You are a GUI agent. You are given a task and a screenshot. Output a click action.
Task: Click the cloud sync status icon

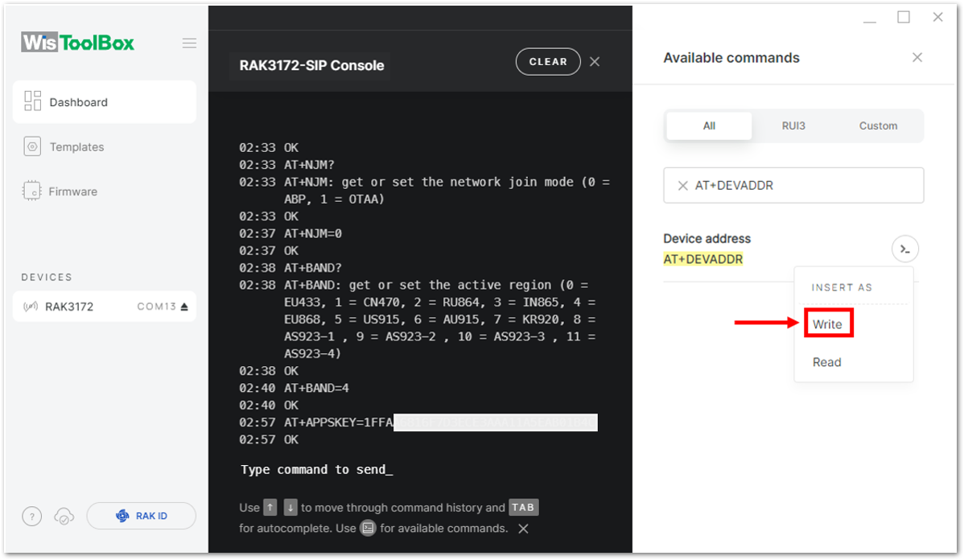point(64,517)
